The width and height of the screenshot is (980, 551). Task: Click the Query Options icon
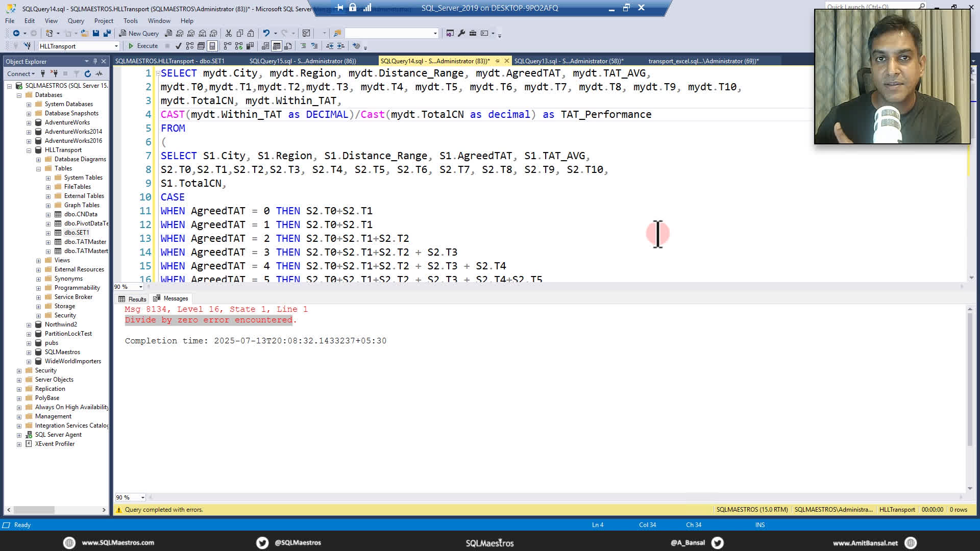[x=201, y=46]
